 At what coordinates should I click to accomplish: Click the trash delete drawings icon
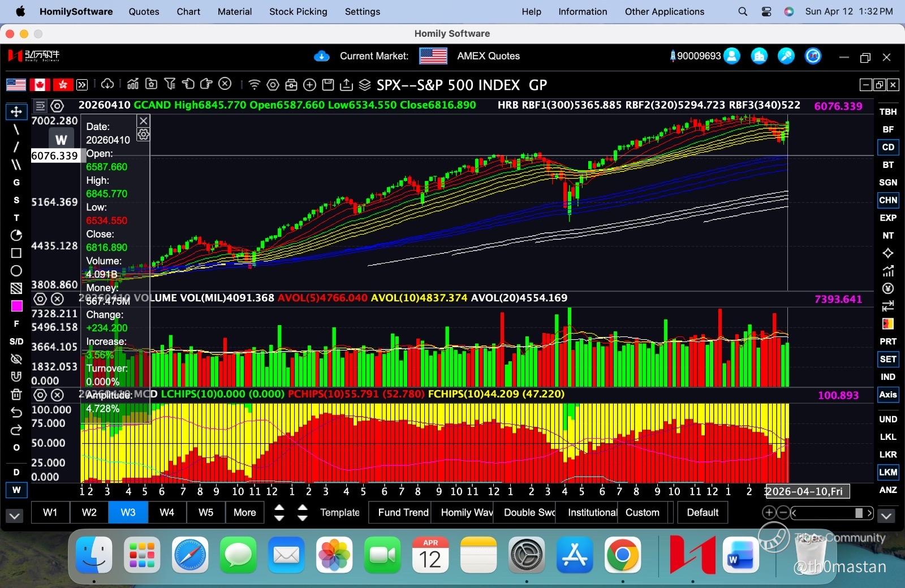point(16,395)
